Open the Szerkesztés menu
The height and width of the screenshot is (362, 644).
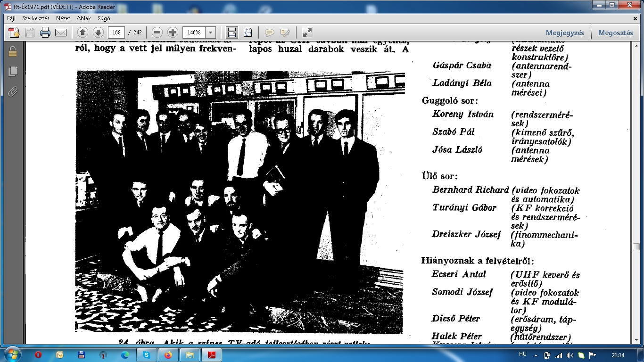pos(36,18)
